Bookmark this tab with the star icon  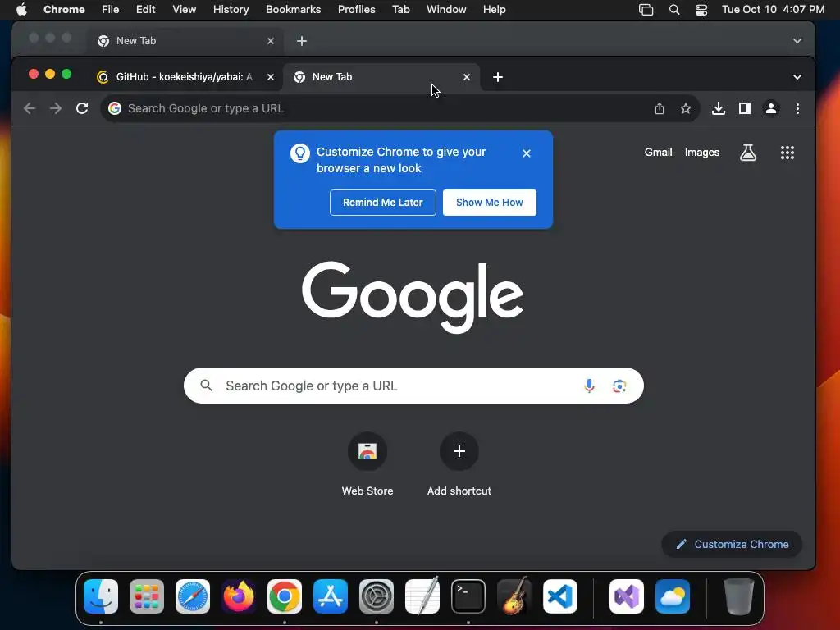click(x=686, y=109)
